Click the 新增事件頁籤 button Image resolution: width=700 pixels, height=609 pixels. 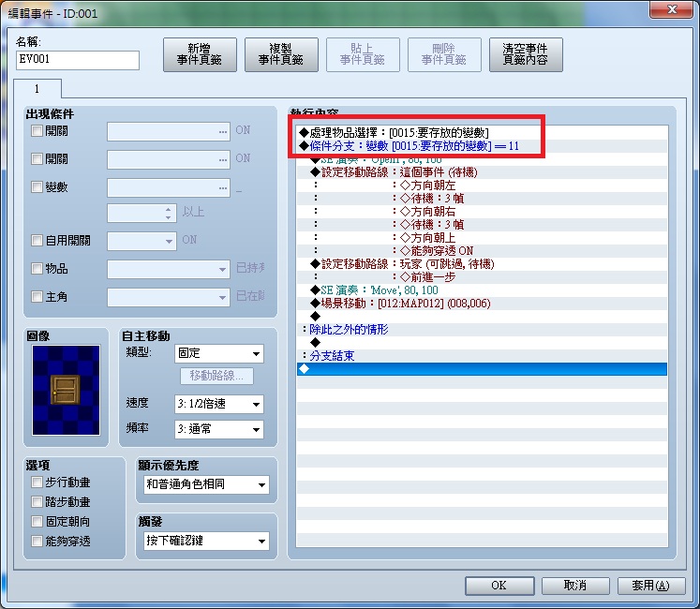click(200, 54)
